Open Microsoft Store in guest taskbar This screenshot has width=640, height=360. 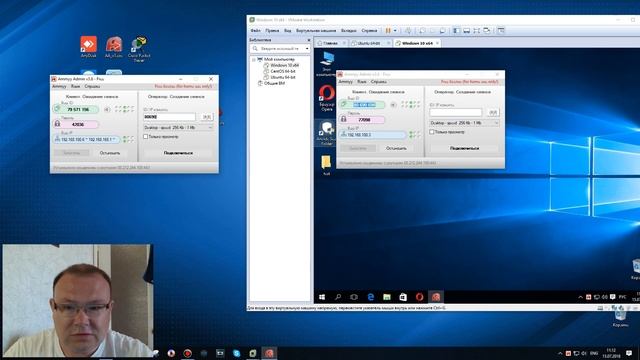(403, 297)
